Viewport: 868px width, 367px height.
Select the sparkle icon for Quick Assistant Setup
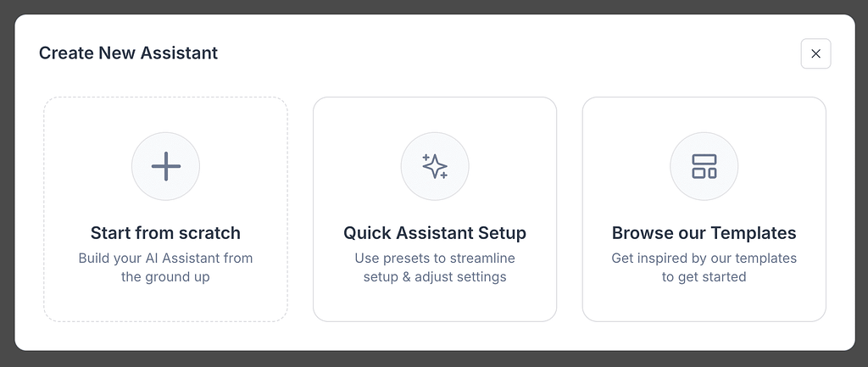pyautogui.click(x=435, y=166)
